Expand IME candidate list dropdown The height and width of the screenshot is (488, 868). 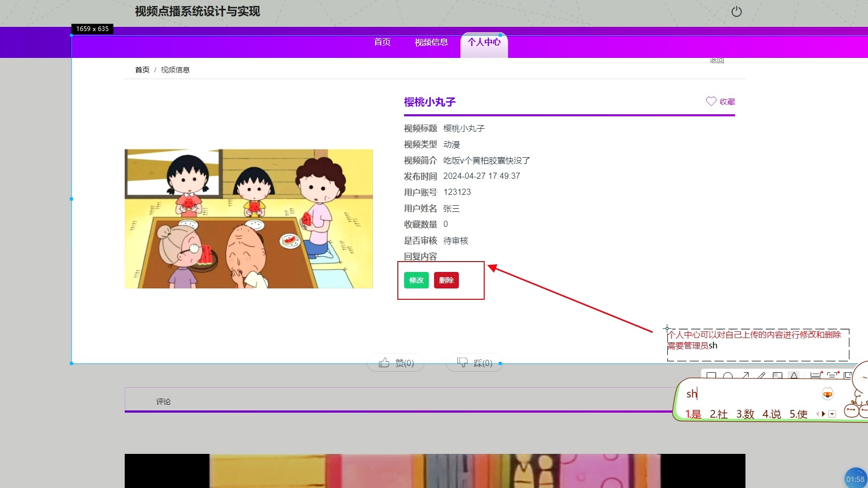point(832,414)
